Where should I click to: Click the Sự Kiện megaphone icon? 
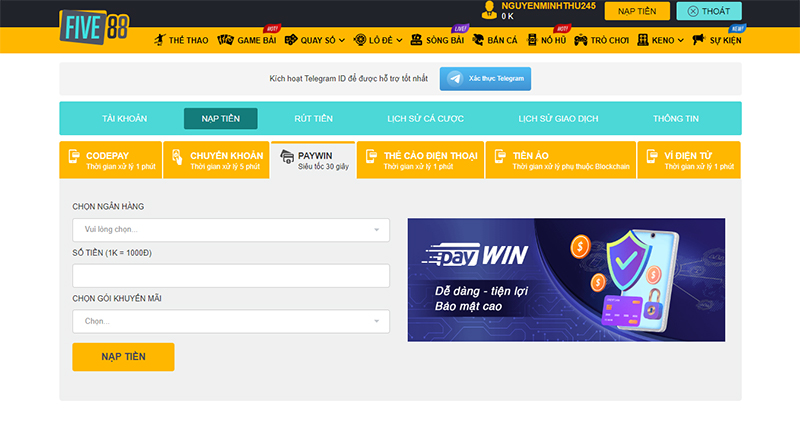coord(698,40)
